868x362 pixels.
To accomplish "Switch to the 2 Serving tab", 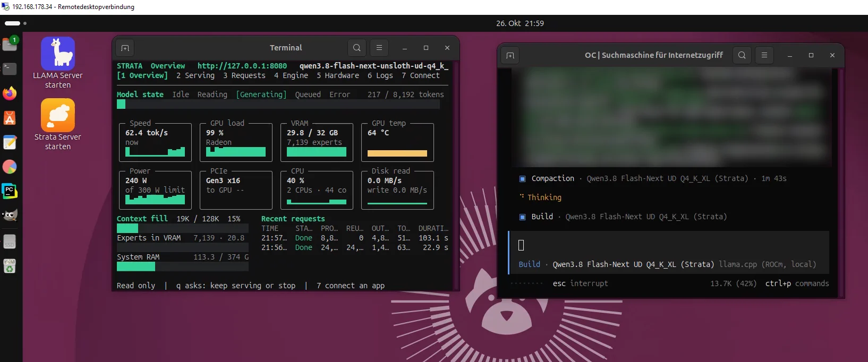I will pos(195,75).
